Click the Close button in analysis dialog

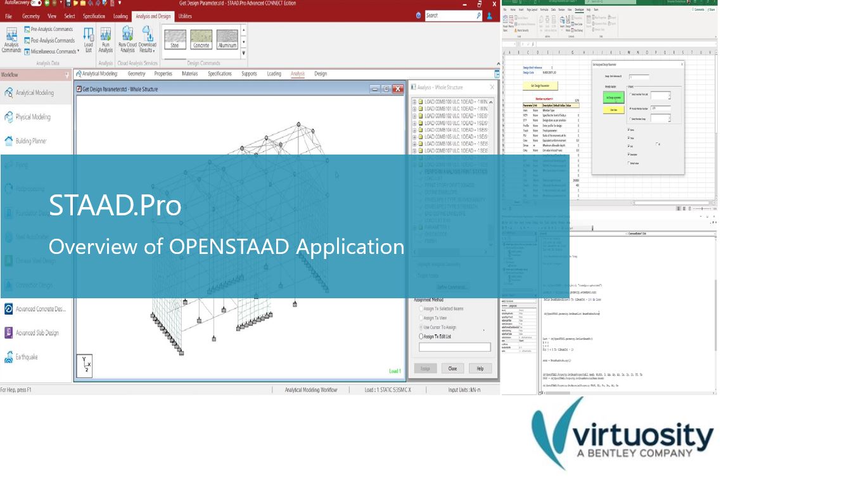pyautogui.click(x=452, y=368)
